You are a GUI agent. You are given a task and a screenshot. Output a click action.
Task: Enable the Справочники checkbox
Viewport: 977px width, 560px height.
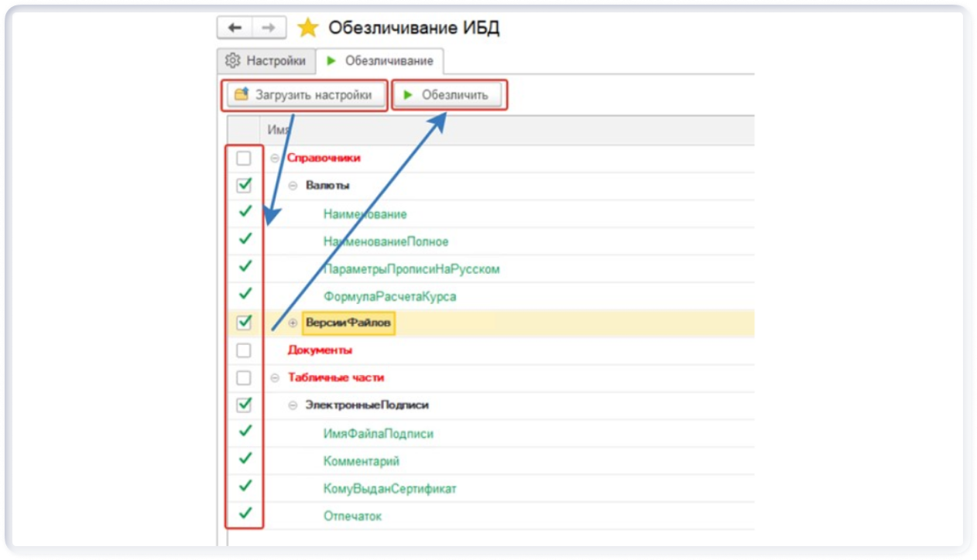pyautogui.click(x=244, y=159)
